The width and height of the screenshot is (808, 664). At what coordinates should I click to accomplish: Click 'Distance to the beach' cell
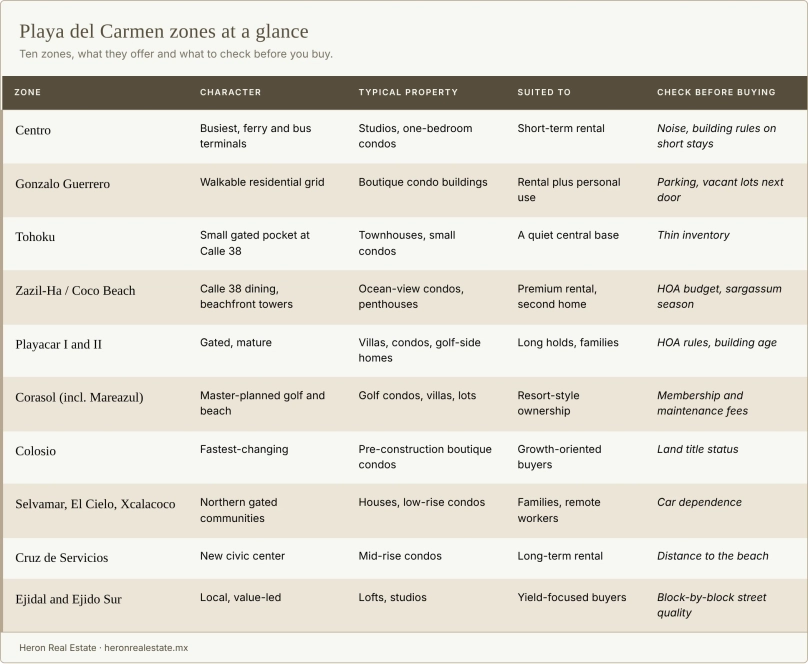[x=713, y=556]
